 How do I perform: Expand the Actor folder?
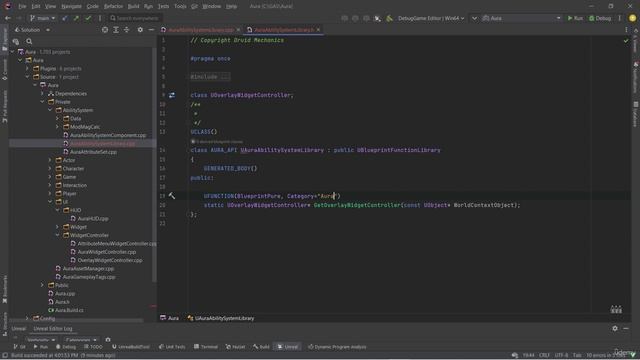coord(50,160)
